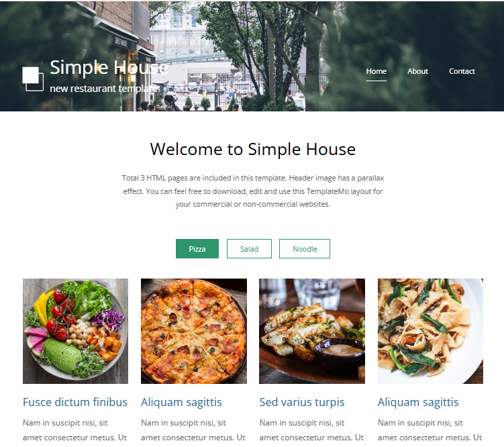The width and height of the screenshot is (504, 447).
Task: Open the Home navigation link
Action: 376,71
